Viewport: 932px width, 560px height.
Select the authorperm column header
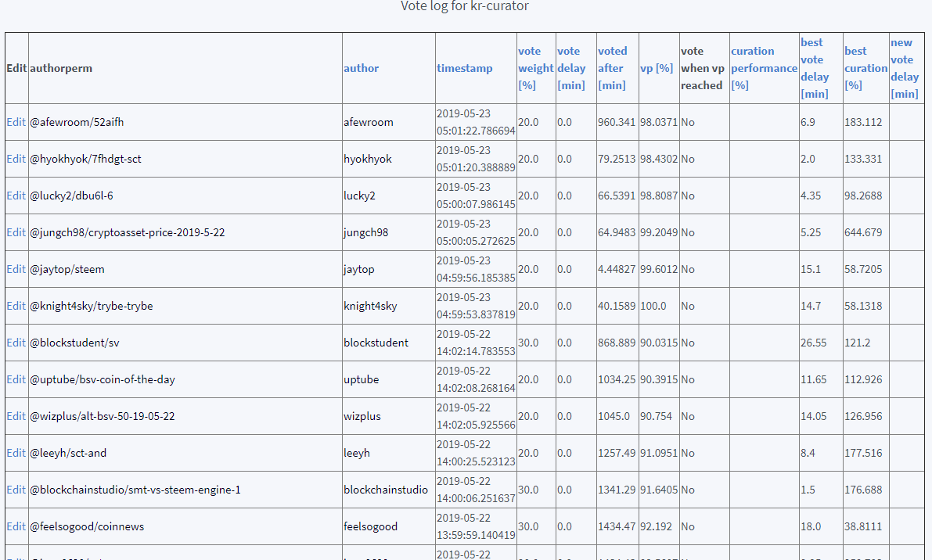tap(61, 68)
